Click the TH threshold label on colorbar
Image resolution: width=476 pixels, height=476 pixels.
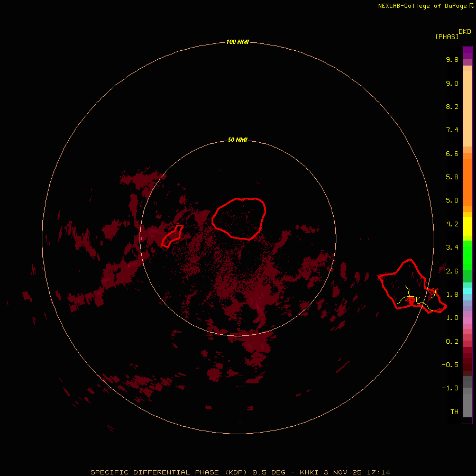[x=454, y=411]
